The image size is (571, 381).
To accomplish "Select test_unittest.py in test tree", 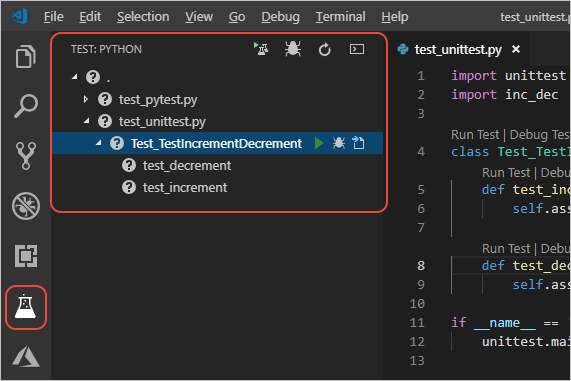I will point(162,121).
